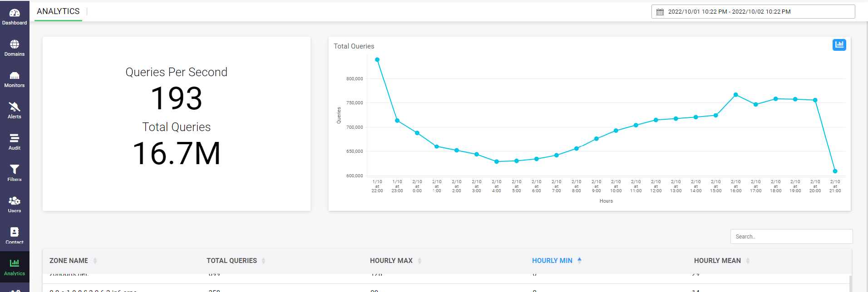Image resolution: width=868 pixels, height=292 pixels.
Task: Go to Domains globe icon
Action: point(15,45)
